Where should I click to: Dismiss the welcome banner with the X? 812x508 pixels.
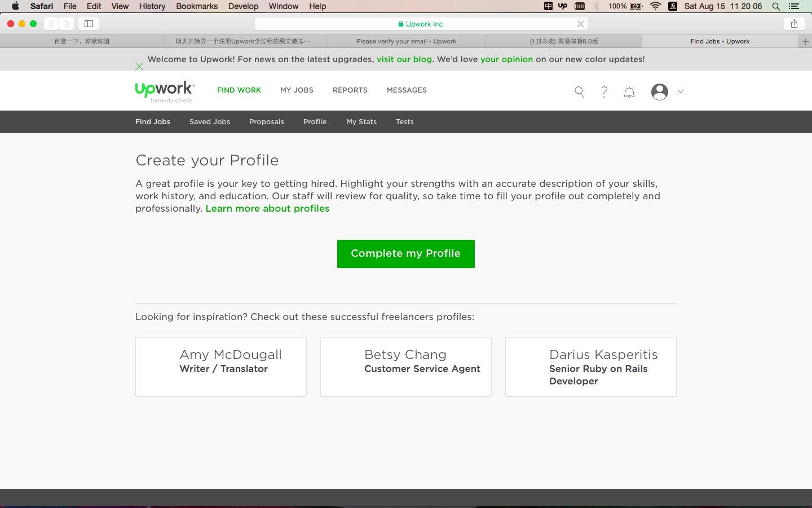[x=139, y=66]
